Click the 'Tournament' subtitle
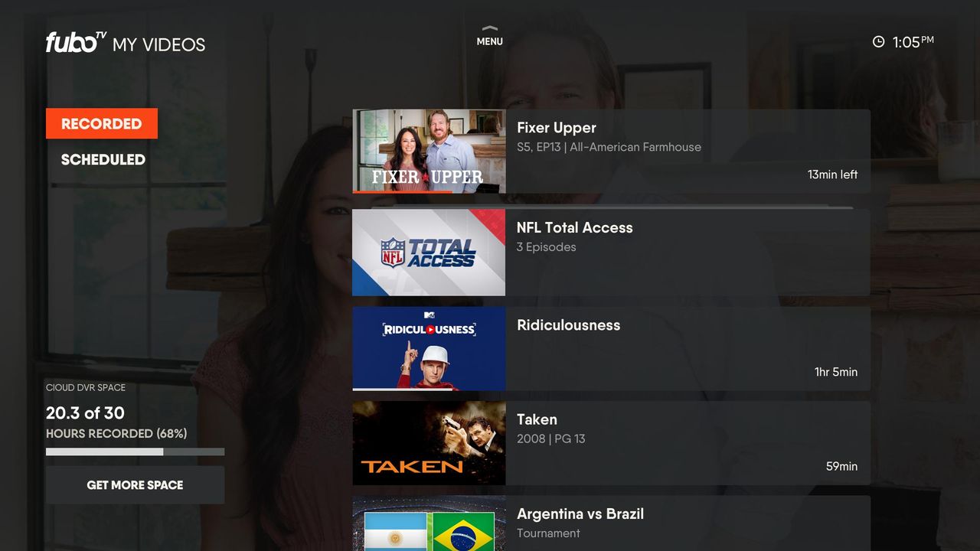980x551 pixels. (548, 533)
